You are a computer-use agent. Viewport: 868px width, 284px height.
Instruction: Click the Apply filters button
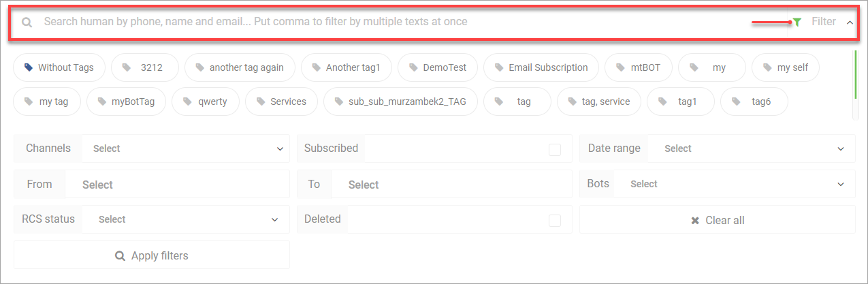coord(152,255)
